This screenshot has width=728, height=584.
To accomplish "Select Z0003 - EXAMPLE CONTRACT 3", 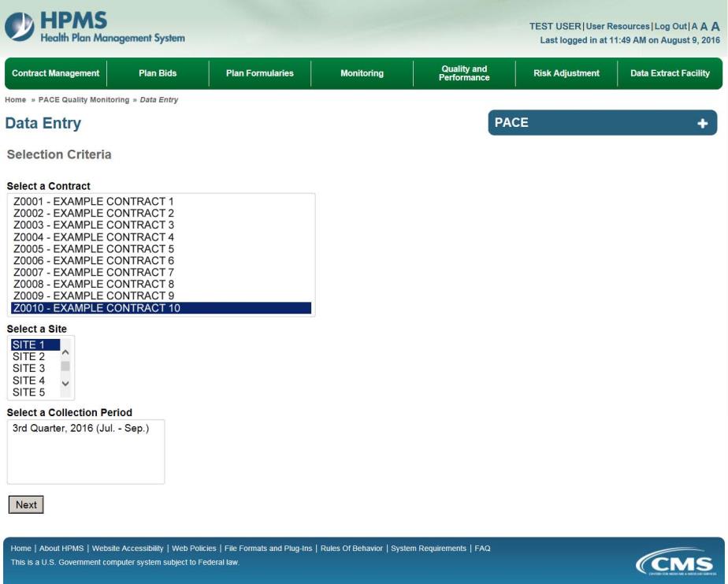I will (x=161, y=225).
